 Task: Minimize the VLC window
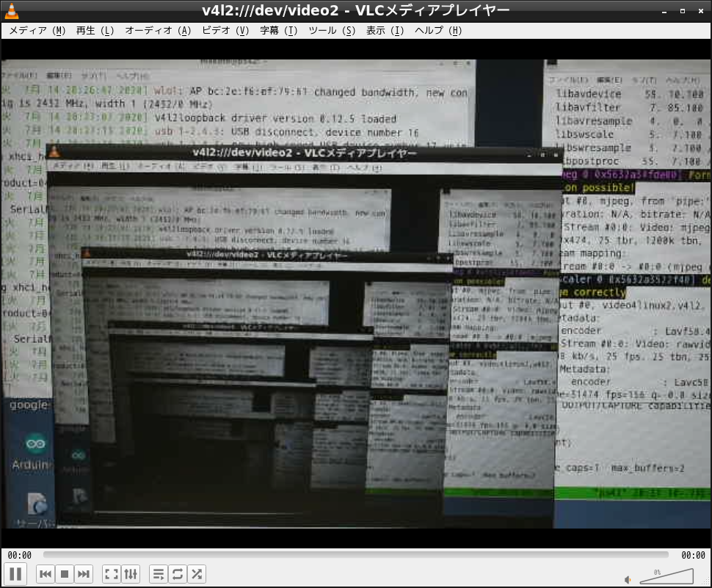(664, 11)
